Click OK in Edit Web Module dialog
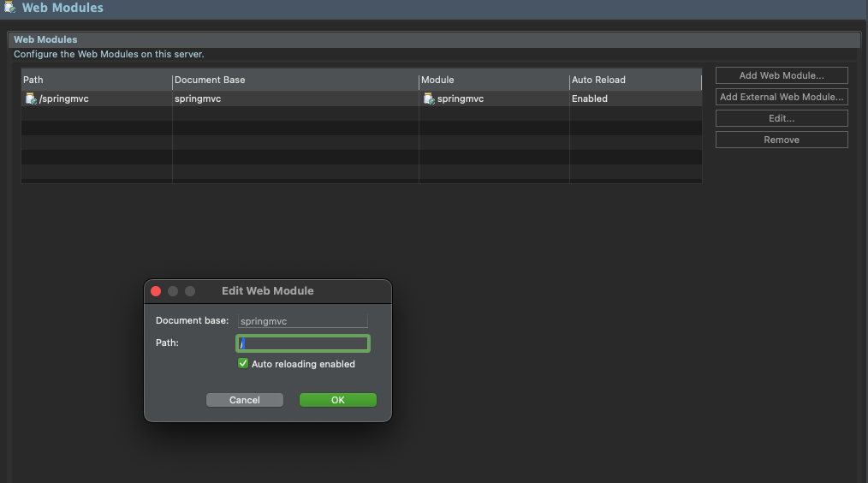 [x=337, y=400]
